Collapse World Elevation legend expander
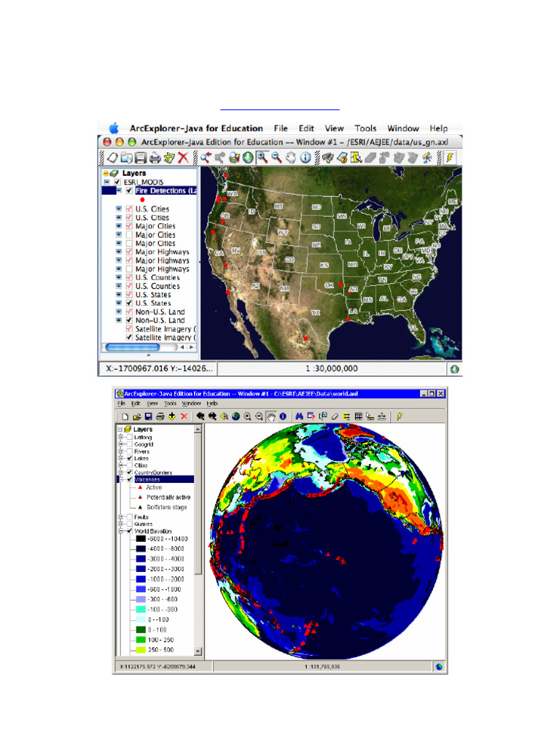Viewport: 560px width, 747px height. click(121, 531)
